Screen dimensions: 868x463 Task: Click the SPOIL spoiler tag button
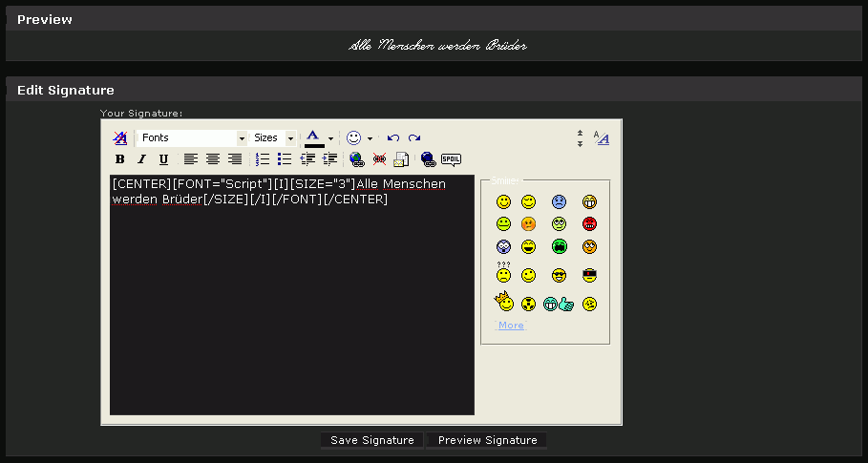[x=451, y=159]
